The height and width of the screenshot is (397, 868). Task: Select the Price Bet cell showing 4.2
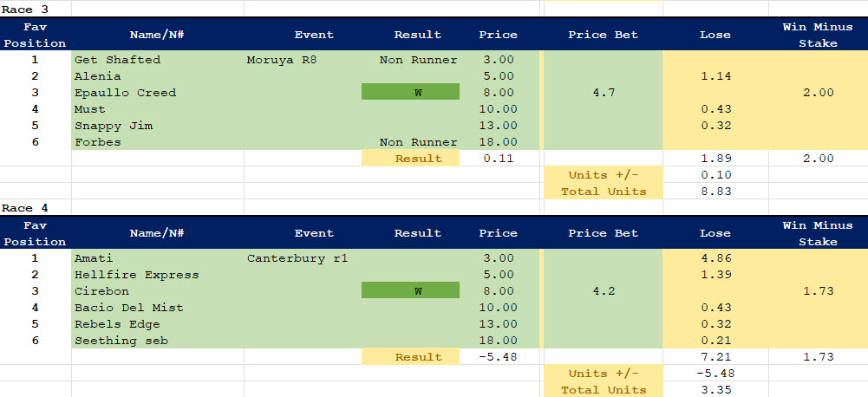603,291
